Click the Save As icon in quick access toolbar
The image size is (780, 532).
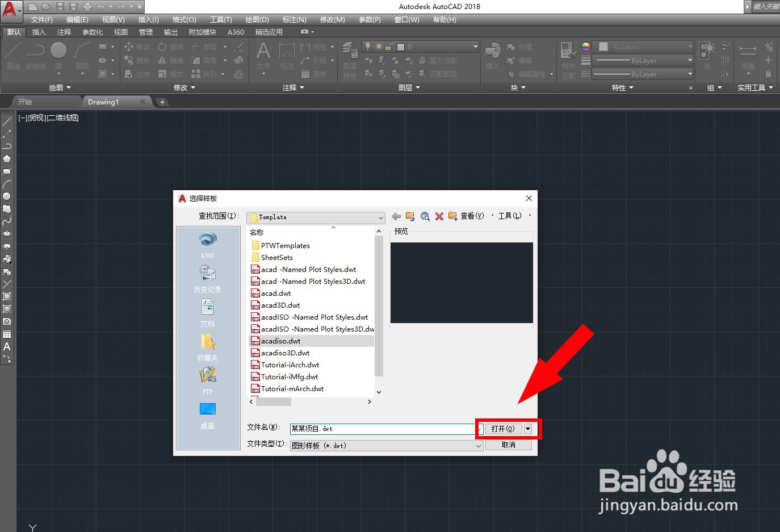point(73,7)
